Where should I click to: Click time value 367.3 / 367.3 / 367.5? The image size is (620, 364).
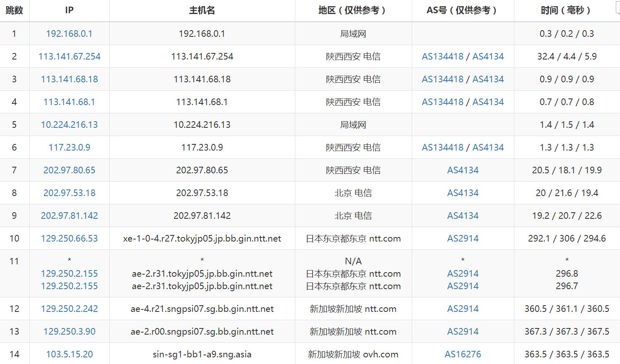click(567, 332)
